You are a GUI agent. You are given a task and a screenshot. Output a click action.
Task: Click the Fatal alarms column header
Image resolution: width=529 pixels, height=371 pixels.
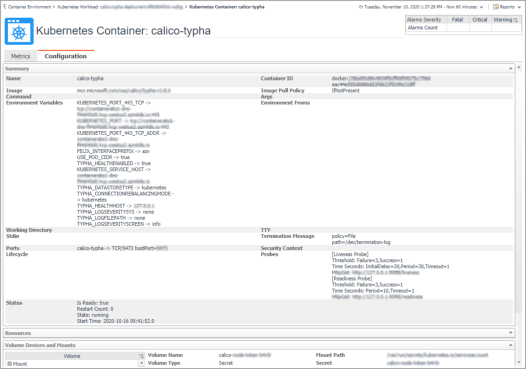coord(457,20)
